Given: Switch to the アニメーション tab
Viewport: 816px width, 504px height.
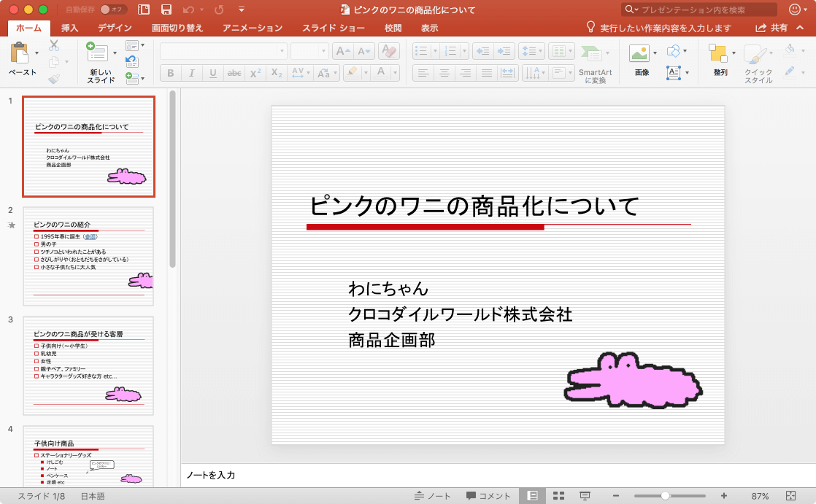Looking at the screenshot, I should (x=252, y=28).
